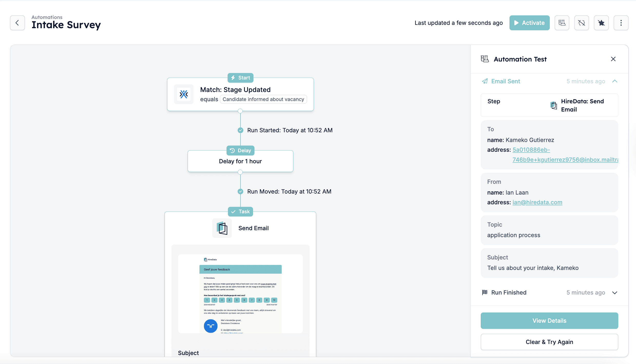Click the HireData Send Email task icon

click(222, 228)
